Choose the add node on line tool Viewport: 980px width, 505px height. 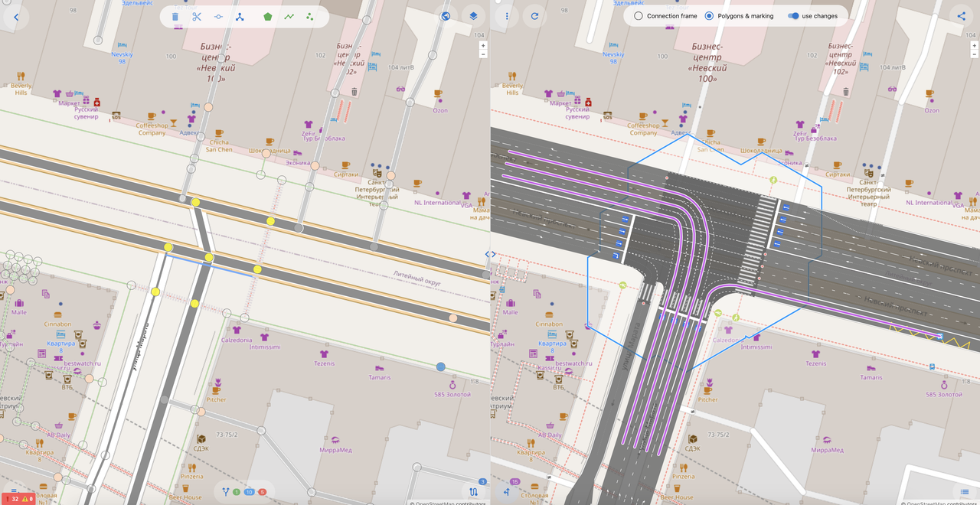(x=218, y=16)
